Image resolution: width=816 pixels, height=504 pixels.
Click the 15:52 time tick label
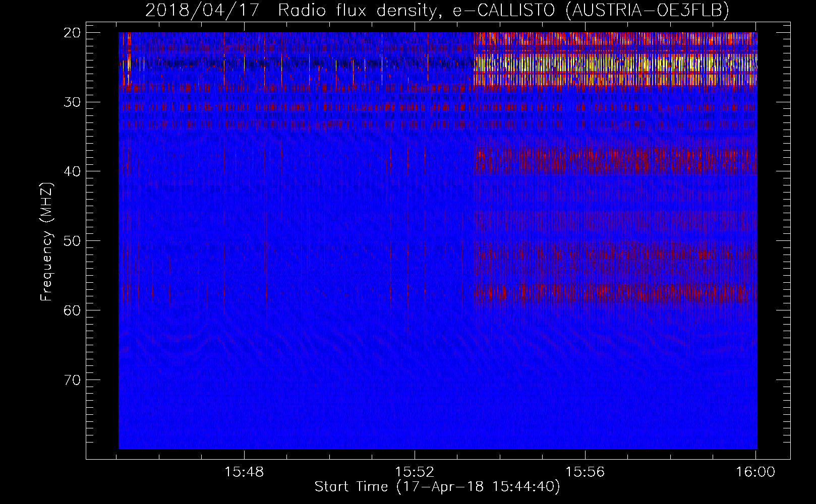(x=415, y=472)
